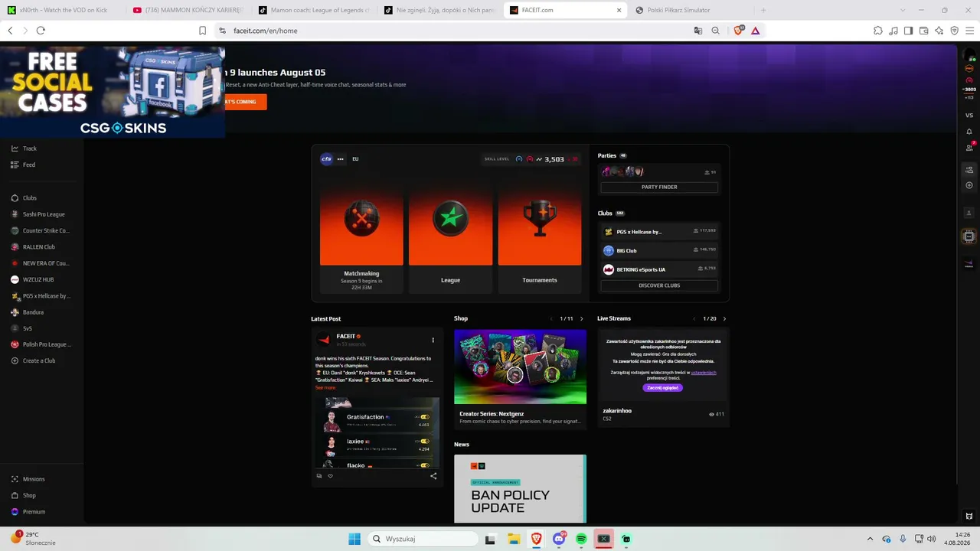This screenshot has width=980, height=551.
Task: Open Brave Leo AI sparkle icon
Action: click(x=939, y=31)
